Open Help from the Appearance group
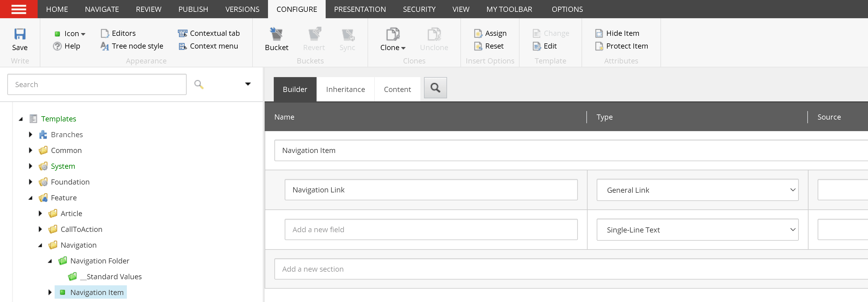The height and width of the screenshot is (302, 868). coord(57,46)
